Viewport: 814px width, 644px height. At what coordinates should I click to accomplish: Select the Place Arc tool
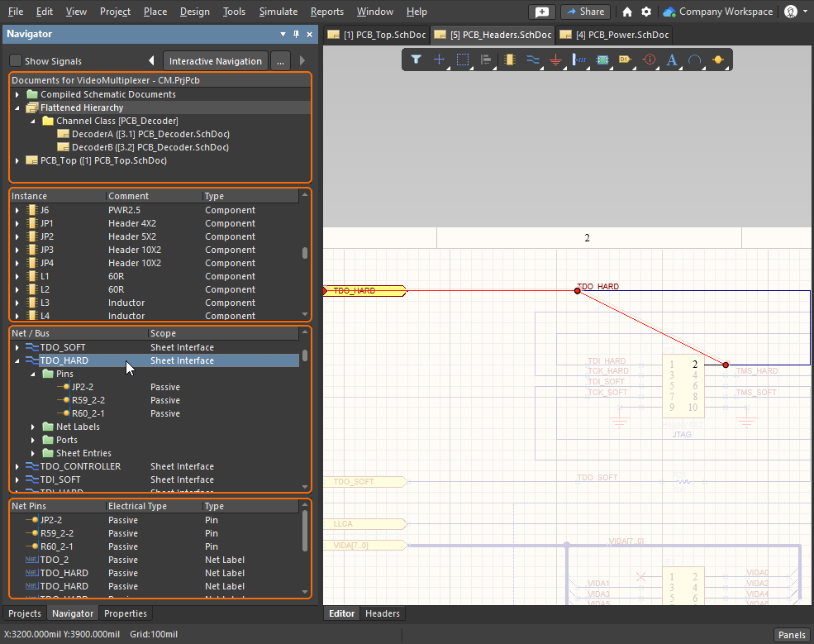click(695, 60)
